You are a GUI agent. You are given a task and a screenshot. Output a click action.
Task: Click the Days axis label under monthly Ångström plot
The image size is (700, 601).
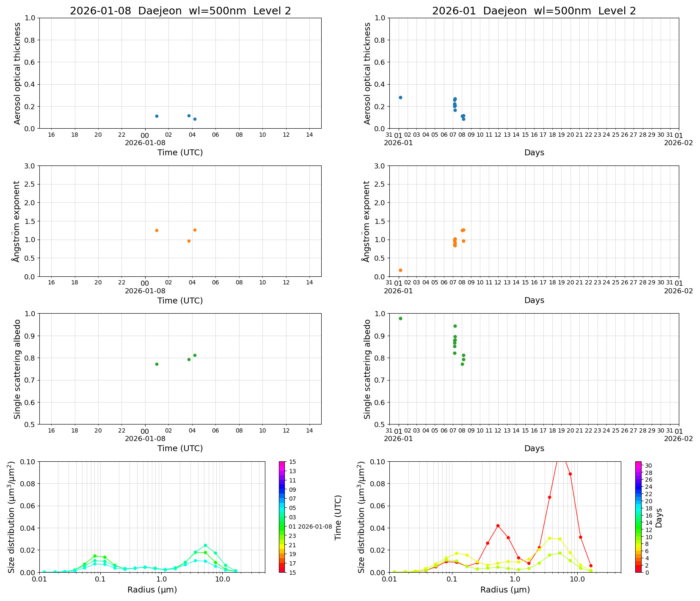(x=534, y=300)
